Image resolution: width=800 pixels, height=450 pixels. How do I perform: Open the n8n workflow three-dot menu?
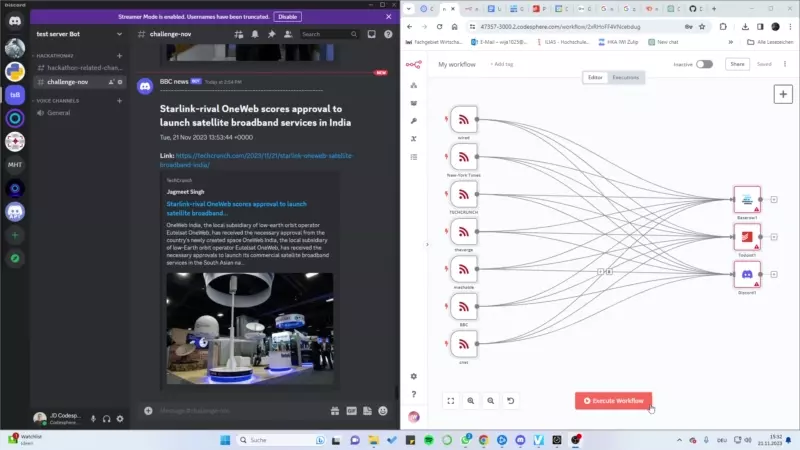(787, 64)
